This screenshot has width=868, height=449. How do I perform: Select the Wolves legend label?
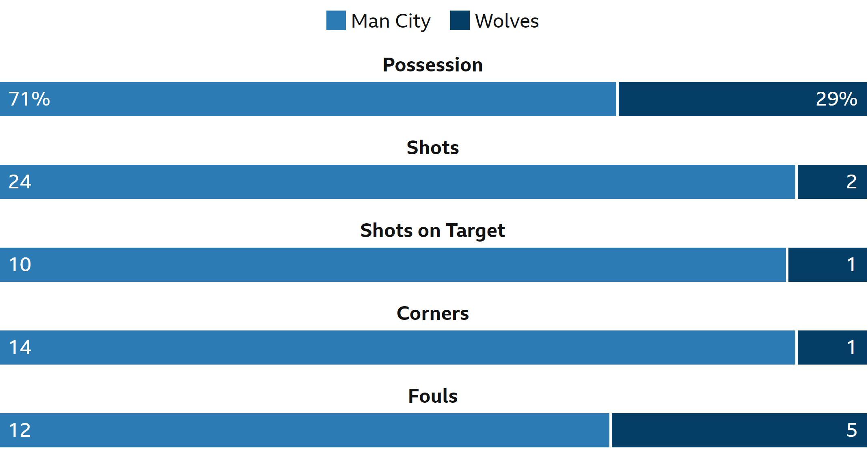pos(507,21)
